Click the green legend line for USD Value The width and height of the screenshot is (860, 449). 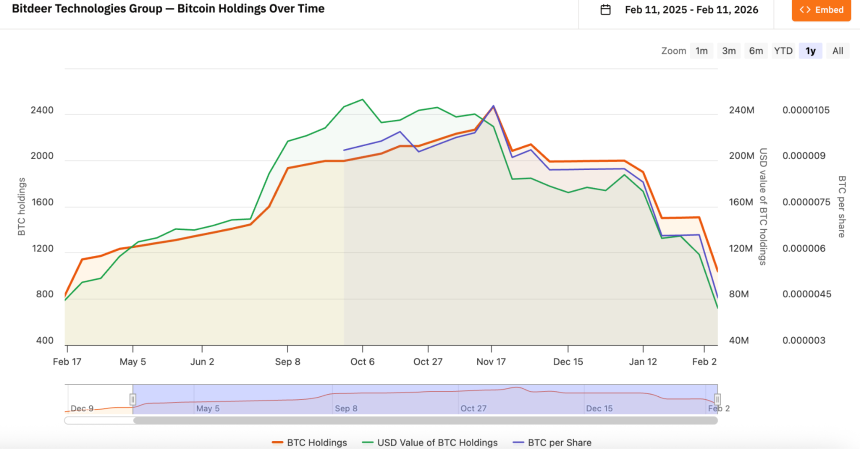click(x=368, y=442)
